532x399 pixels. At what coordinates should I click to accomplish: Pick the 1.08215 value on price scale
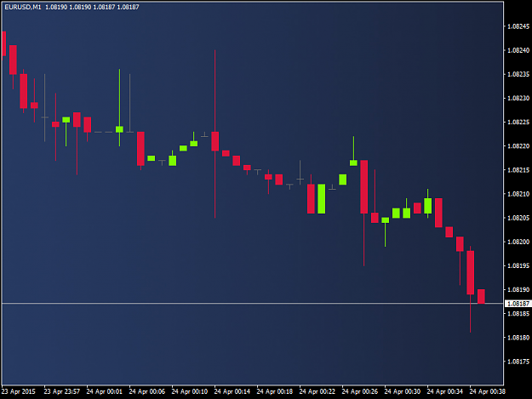[518, 170]
